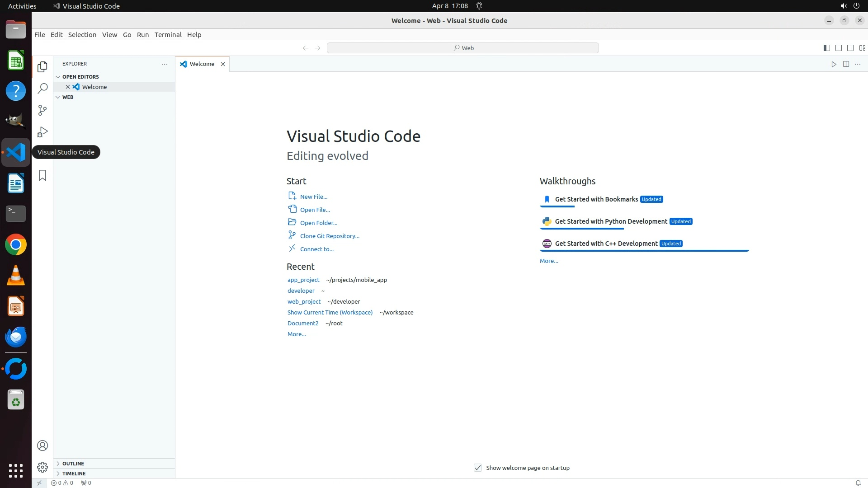Click the notifications bell in status bar
Image resolution: width=868 pixels, height=488 pixels.
pyautogui.click(x=858, y=483)
